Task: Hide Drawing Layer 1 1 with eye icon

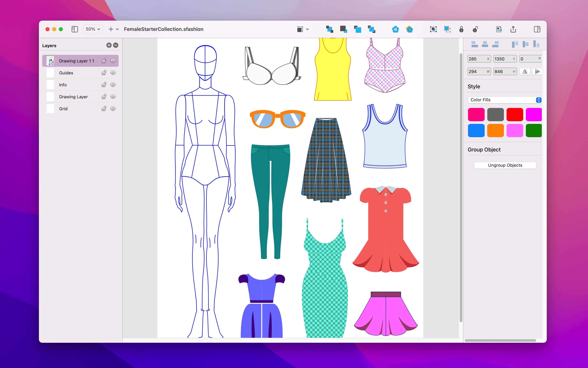Action: click(x=113, y=61)
